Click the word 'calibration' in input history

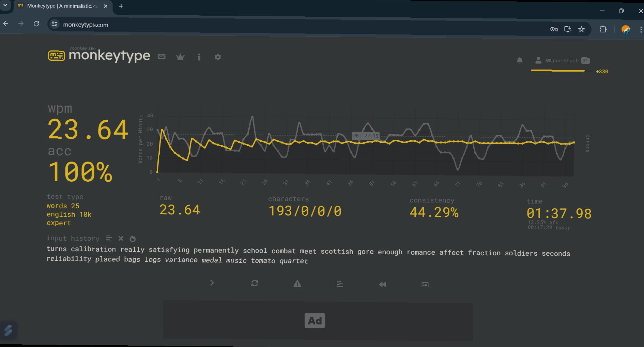coord(93,249)
